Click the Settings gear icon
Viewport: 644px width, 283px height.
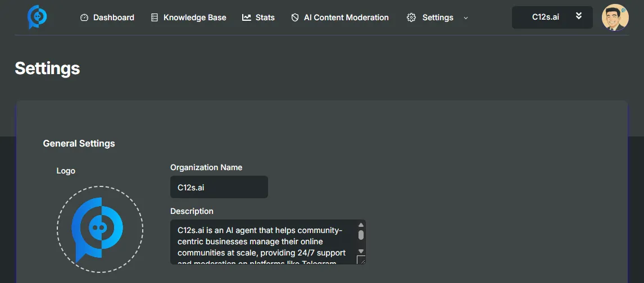[x=411, y=17]
